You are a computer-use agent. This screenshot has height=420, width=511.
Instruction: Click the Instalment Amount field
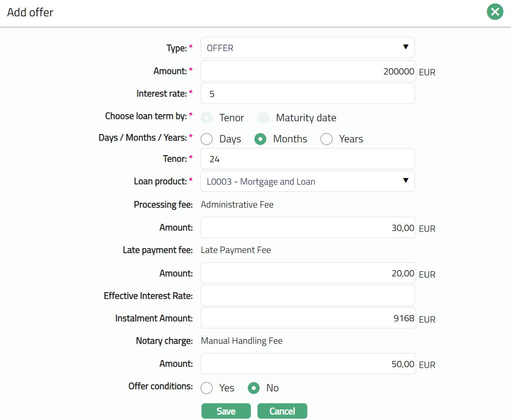(x=307, y=318)
